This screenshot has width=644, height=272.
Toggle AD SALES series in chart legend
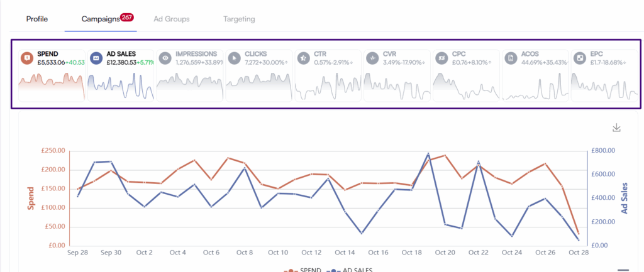(352, 269)
